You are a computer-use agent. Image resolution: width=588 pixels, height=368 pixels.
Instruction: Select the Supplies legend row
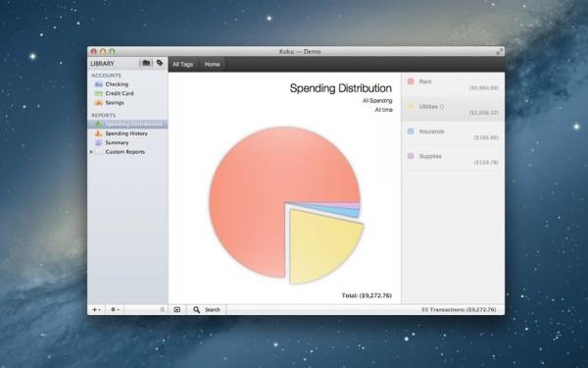coord(453,159)
